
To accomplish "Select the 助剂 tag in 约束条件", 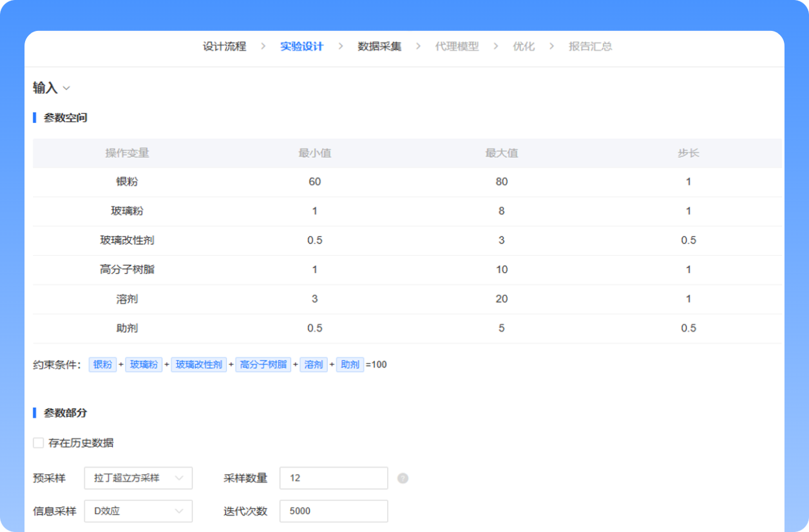I will [x=350, y=365].
